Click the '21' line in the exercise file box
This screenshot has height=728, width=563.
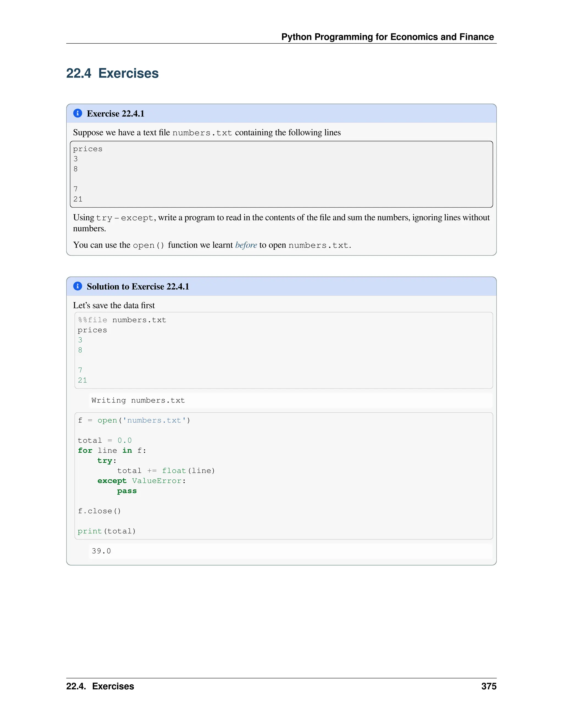[x=78, y=199]
